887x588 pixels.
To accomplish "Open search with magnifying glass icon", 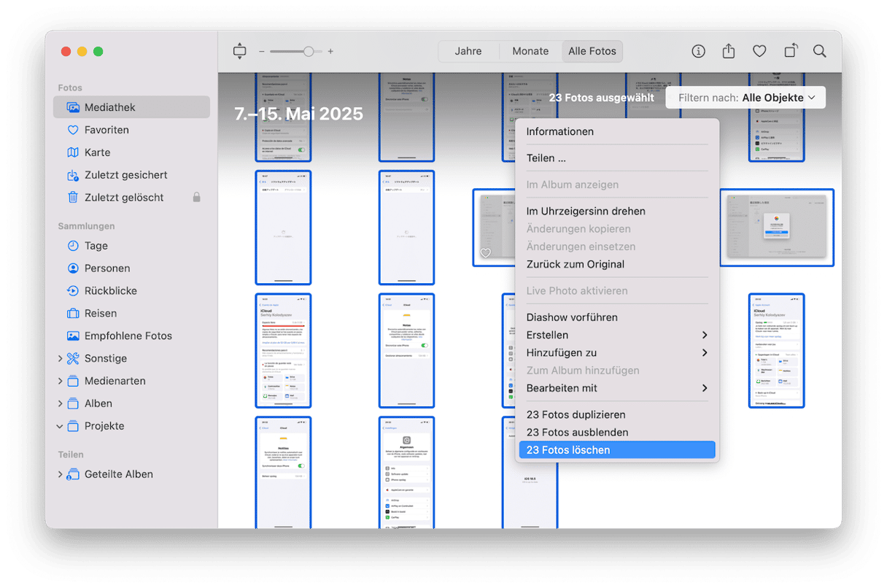I will 820,51.
